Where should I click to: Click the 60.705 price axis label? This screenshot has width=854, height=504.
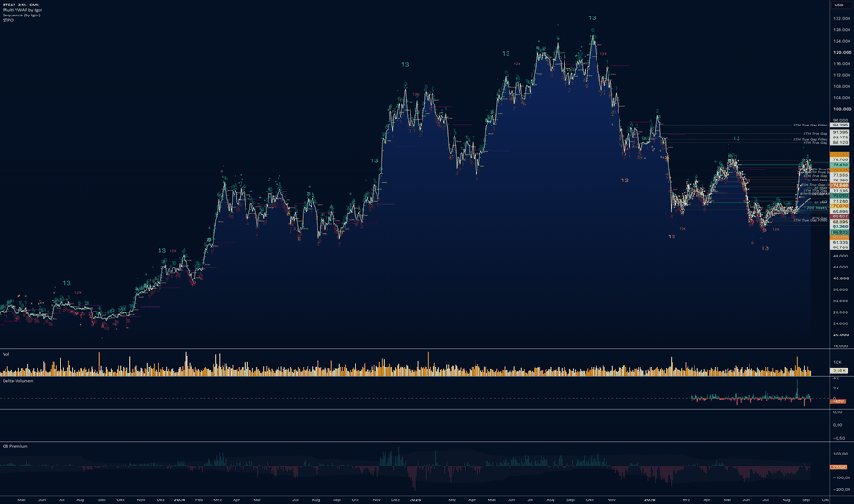[x=840, y=247]
